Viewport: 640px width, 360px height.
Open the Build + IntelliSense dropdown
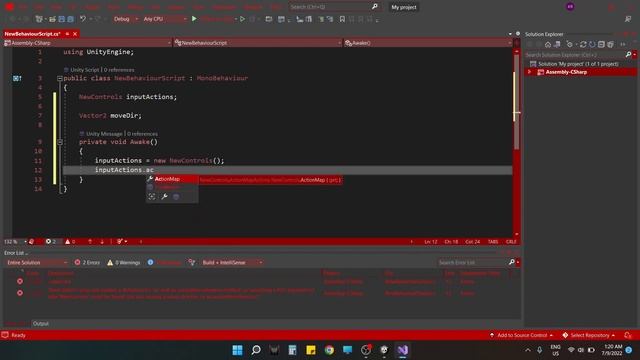(232, 262)
